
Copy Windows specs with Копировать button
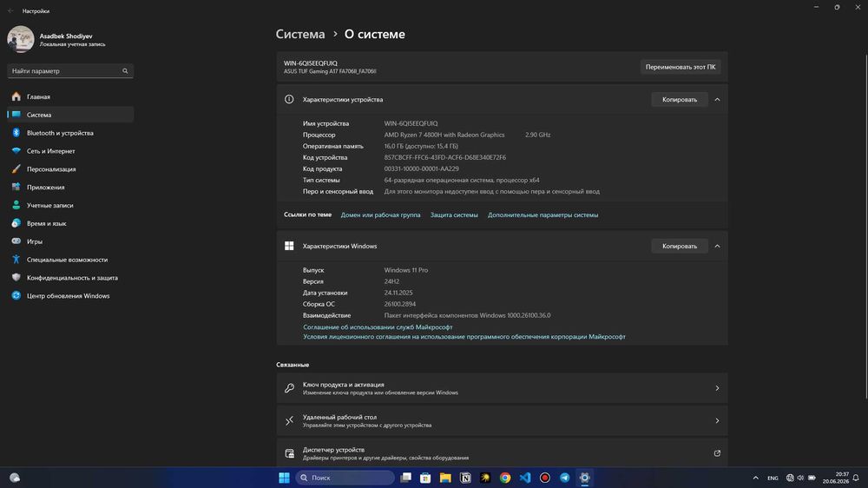680,246
